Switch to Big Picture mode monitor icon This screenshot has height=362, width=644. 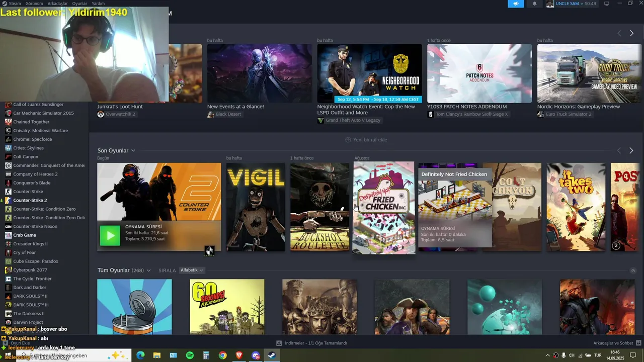pyautogui.click(x=606, y=4)
